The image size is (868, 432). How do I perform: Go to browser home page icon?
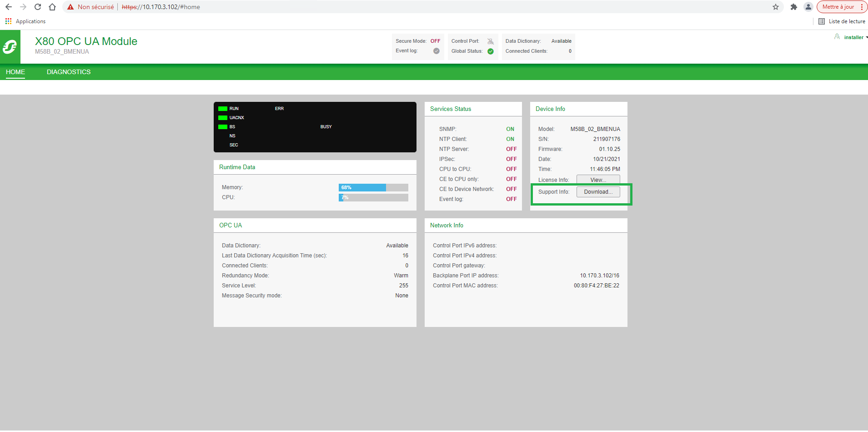pyautogui.click(x=52, y=7)
